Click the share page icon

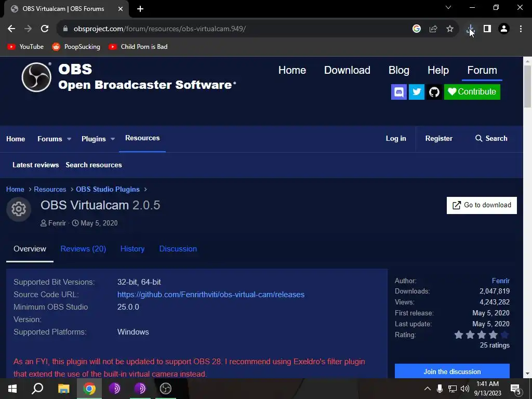pos(433,29)
